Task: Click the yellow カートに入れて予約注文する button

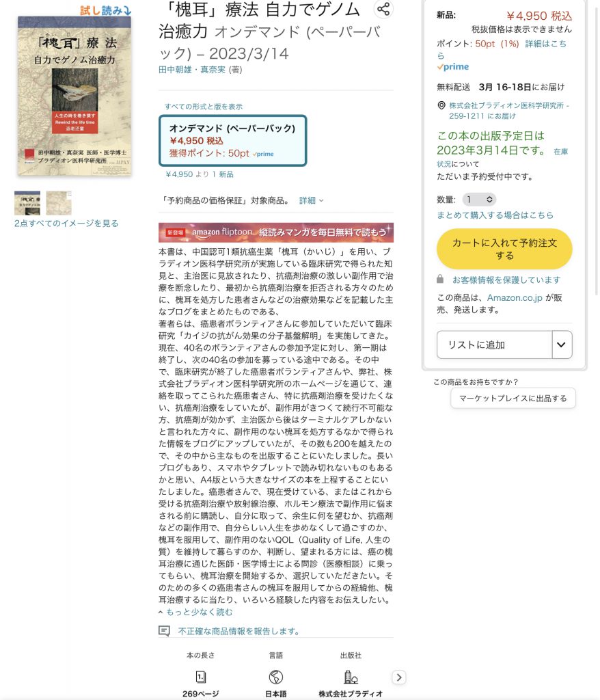Action: coord(504,249)
